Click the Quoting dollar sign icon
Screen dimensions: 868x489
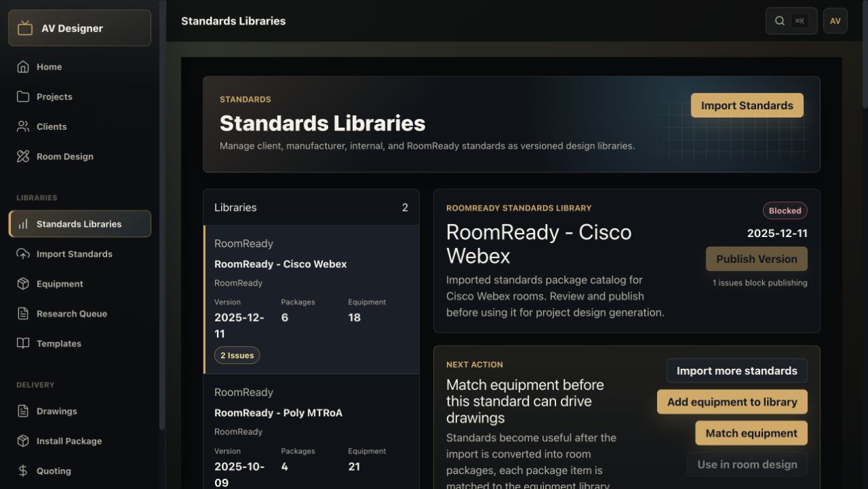point(23,471)
